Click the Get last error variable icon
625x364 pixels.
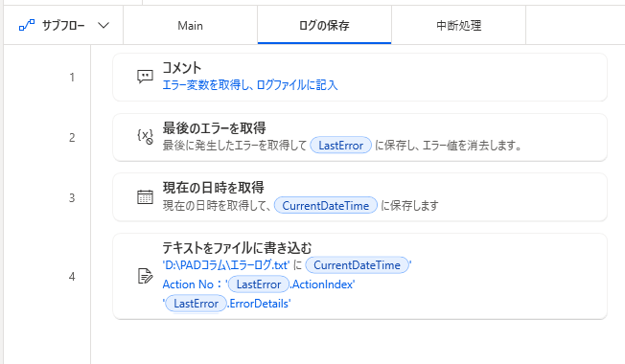(x=145, y=137)
